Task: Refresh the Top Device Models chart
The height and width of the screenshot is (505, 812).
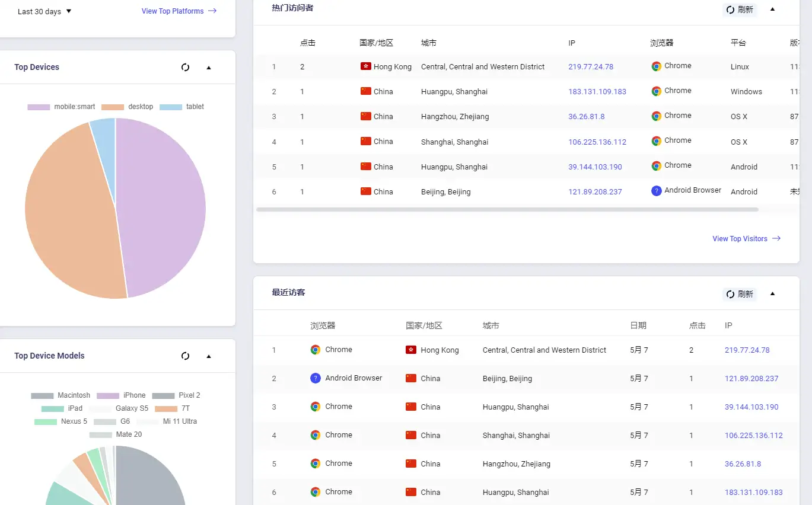Action: [185, 356]
